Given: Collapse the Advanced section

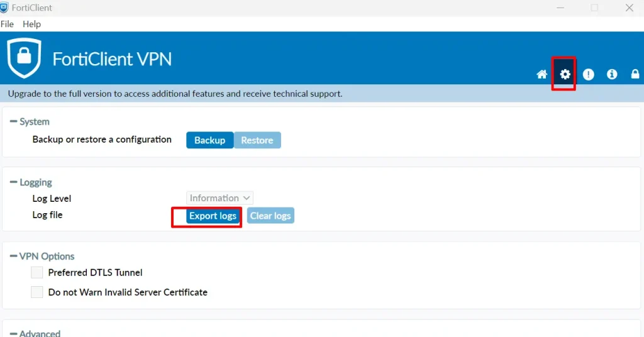Looking at the screenshot, I should pyautogui.click(x=14, y=333).
